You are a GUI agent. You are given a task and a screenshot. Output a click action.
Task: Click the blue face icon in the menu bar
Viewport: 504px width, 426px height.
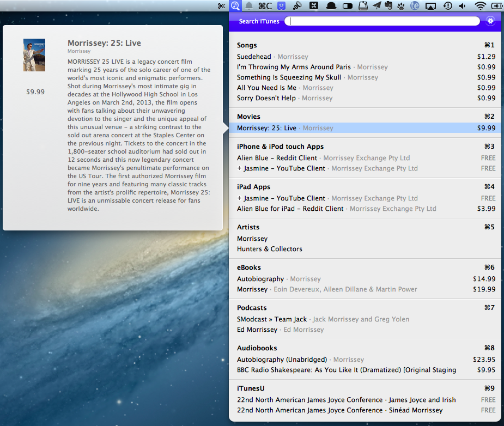coord(282,6)
